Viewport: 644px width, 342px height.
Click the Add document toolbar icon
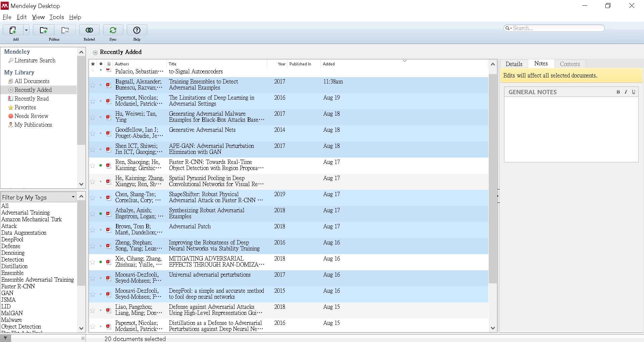tap(13, 30)
